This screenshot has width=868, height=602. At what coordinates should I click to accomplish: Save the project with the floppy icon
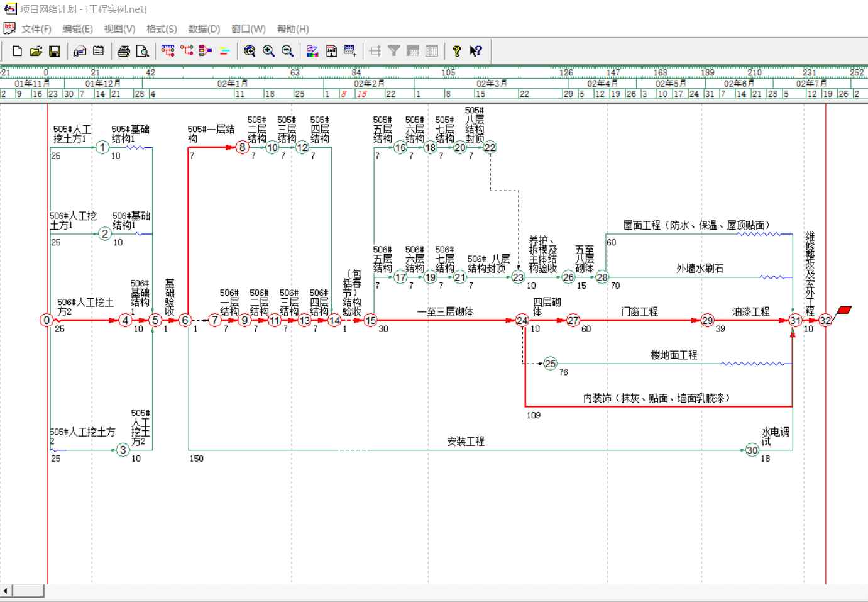(x=55, y=51)
